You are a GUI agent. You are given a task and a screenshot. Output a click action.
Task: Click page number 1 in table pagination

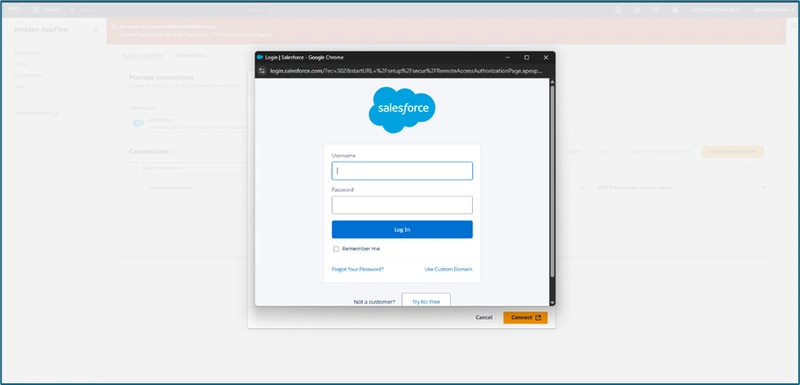click(749, 168)
